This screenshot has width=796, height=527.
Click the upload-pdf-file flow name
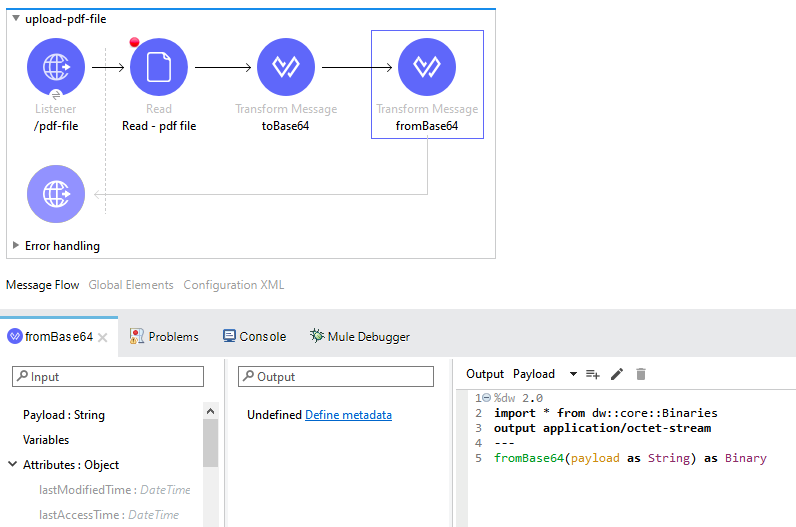(65, 19)
